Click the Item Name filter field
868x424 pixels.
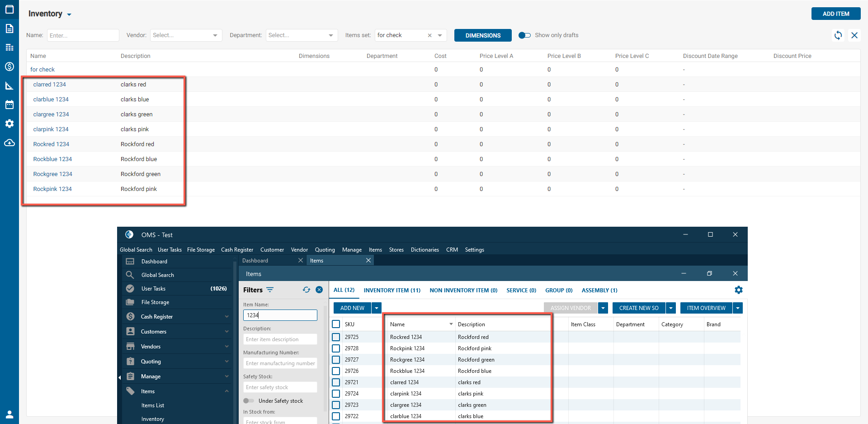pyautogui.click(x=280, y=315)
